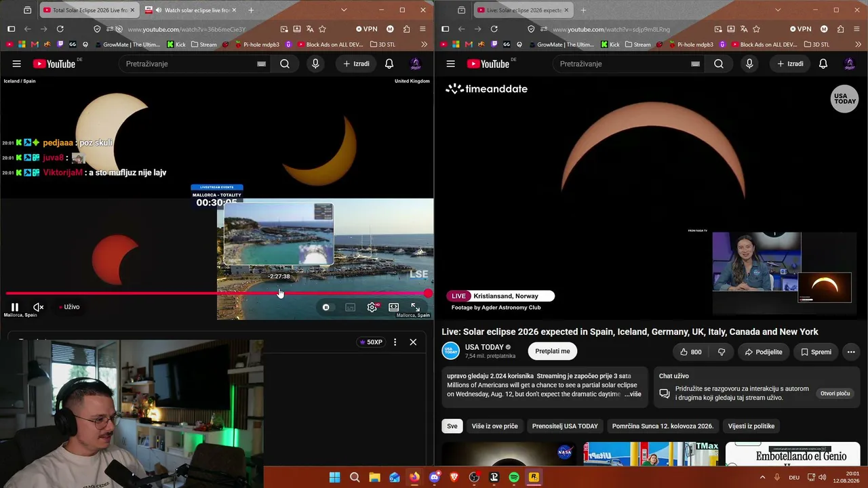Dislike the USA TODAY video
This screenshot has height=488, width=868.
point(722,352)
